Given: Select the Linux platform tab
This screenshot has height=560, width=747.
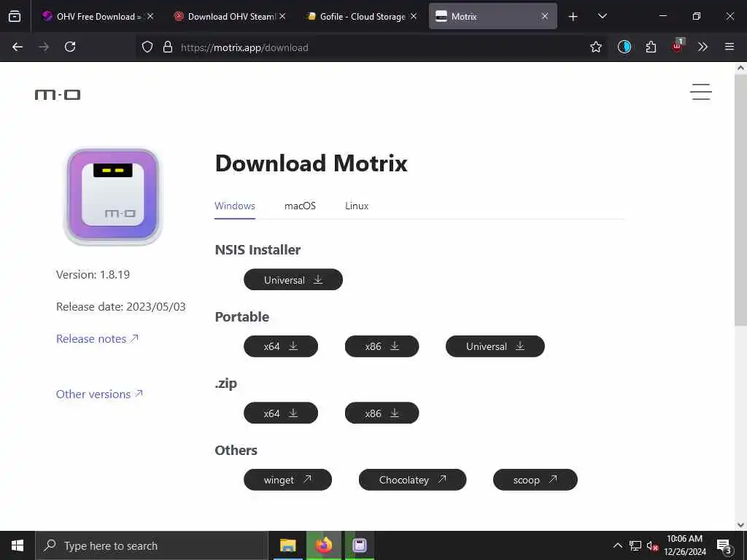Looking at the screenshot, I should coord(357,206).
